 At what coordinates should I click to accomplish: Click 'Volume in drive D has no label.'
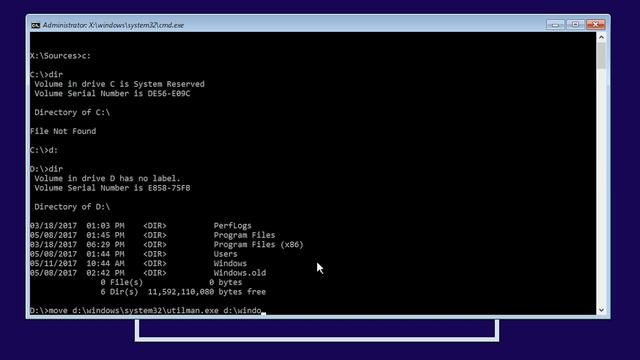click(x=107, y=178)
